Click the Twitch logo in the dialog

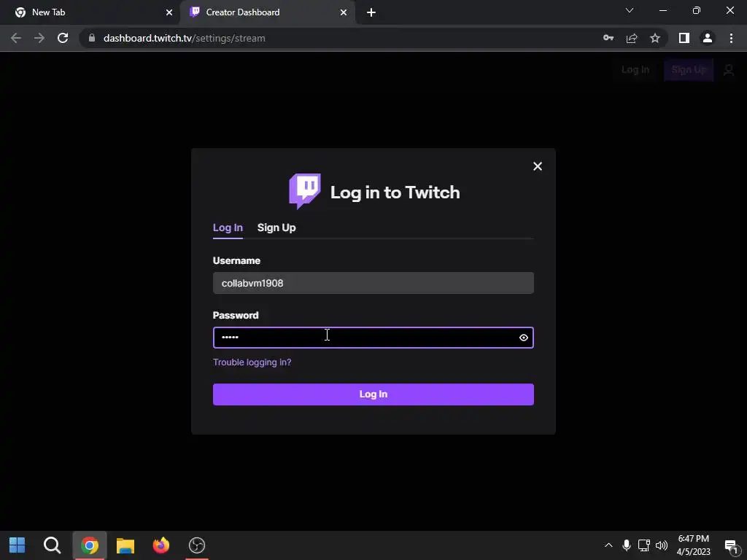305,191
